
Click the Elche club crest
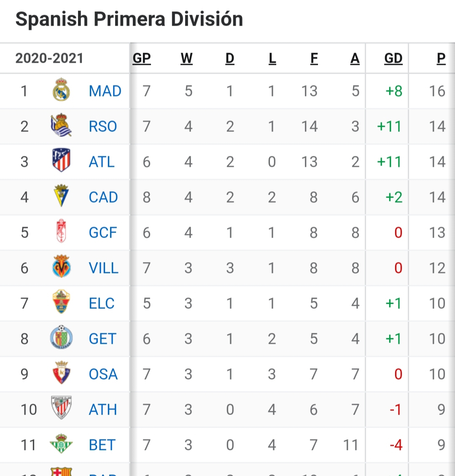tap(61, 303)
